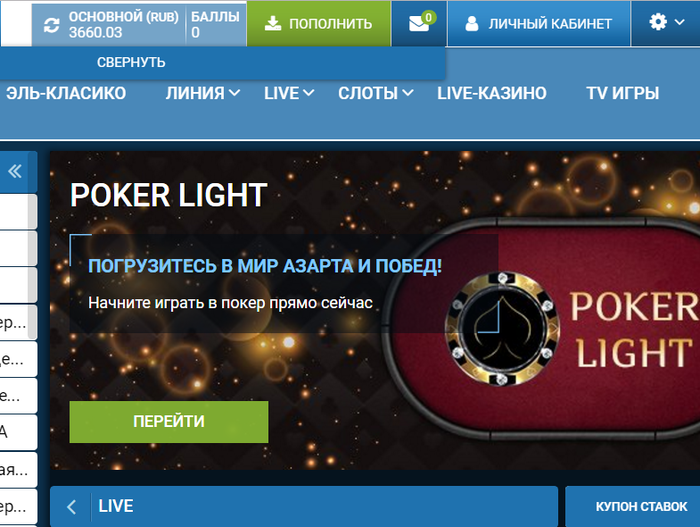Refresh the account balance icon
The width and height of the screenshot is (700, 527).
(x=51, y=25)
